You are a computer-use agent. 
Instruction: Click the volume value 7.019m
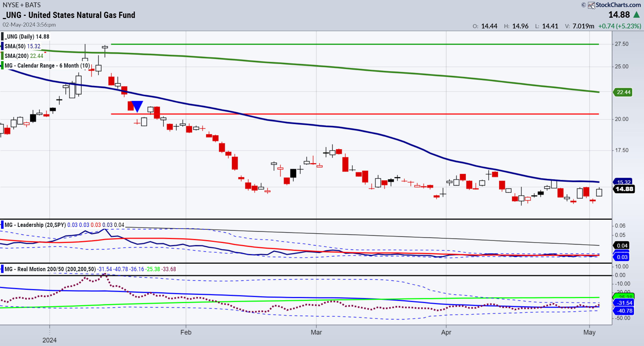[583, 26]
